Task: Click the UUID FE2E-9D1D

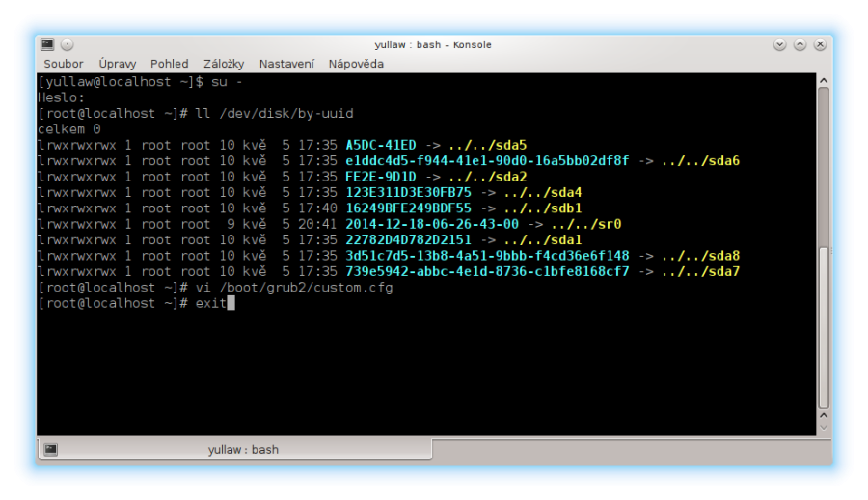Action: coord(381,177)
